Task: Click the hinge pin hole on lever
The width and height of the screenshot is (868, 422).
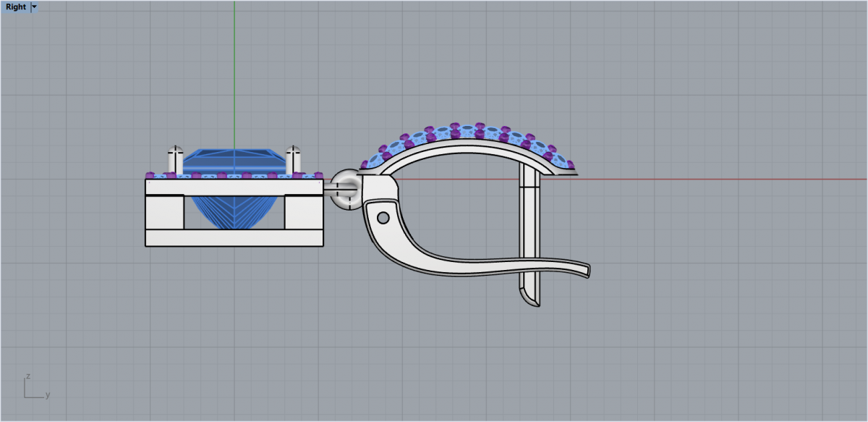Action: [383, 217]
